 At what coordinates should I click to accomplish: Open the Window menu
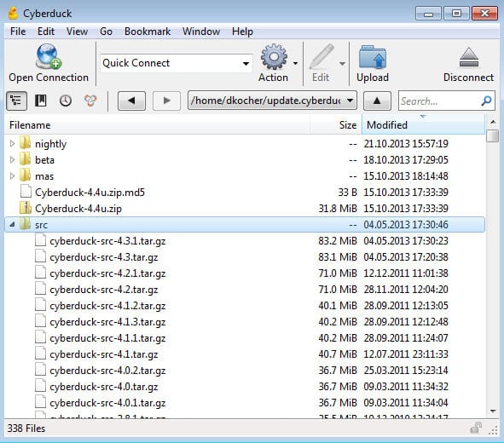click(201, 32)
